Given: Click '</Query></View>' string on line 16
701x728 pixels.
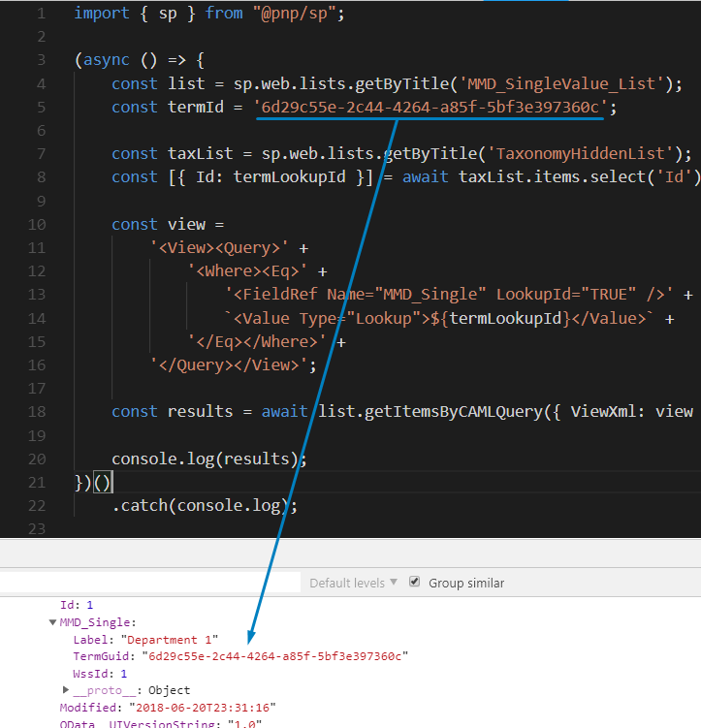Looking at the screenshot, I should (x=229, y=364).
